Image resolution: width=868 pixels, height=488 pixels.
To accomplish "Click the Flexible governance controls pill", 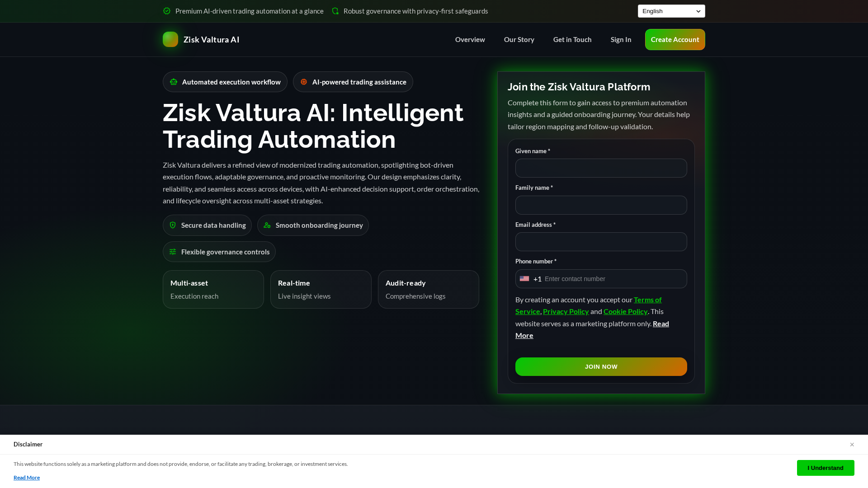I will (219, 252).
